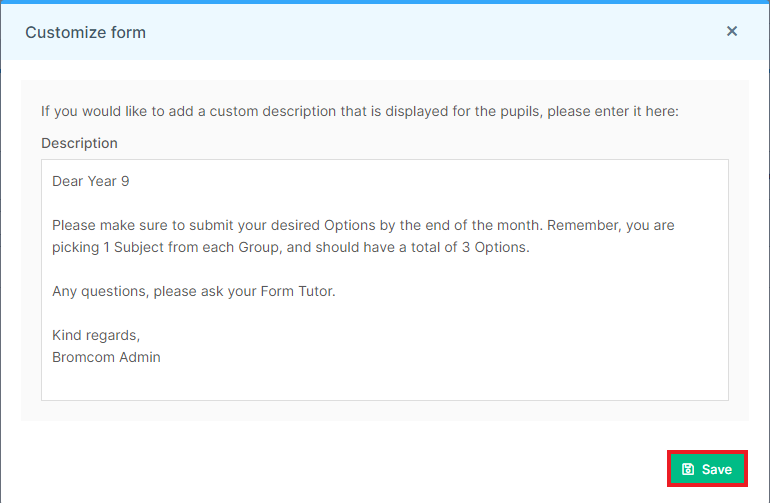The height and width of the screenshot is (503, 770).
Task: Close the Customize form dialog
Action: coord(732,31)
